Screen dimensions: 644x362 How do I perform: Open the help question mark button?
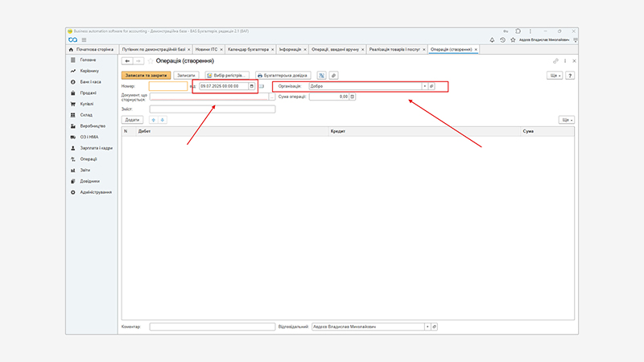pyautogui.click(x=570, y=76)
